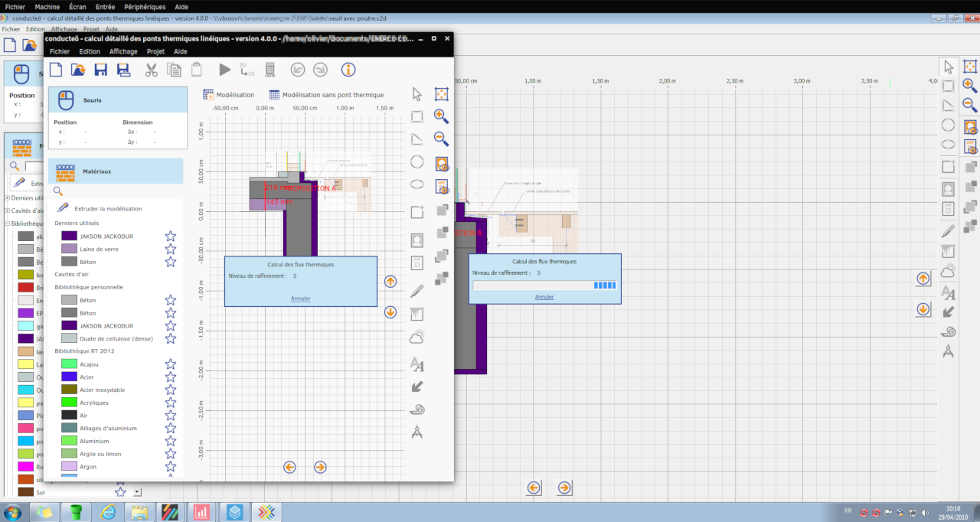980x522 pixels.
Task: Open the small dropdown arrow beside Sol
Action: [x=137, y=492]
